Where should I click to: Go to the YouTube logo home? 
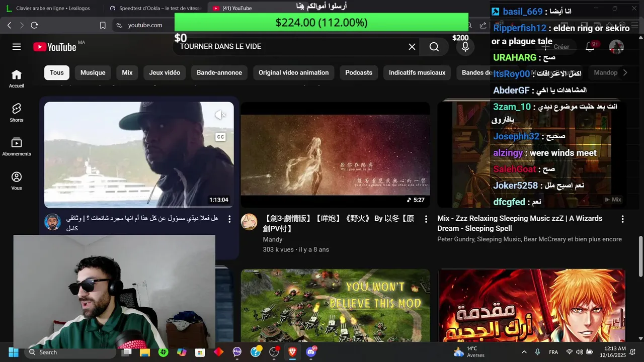(x=55, y=47)
